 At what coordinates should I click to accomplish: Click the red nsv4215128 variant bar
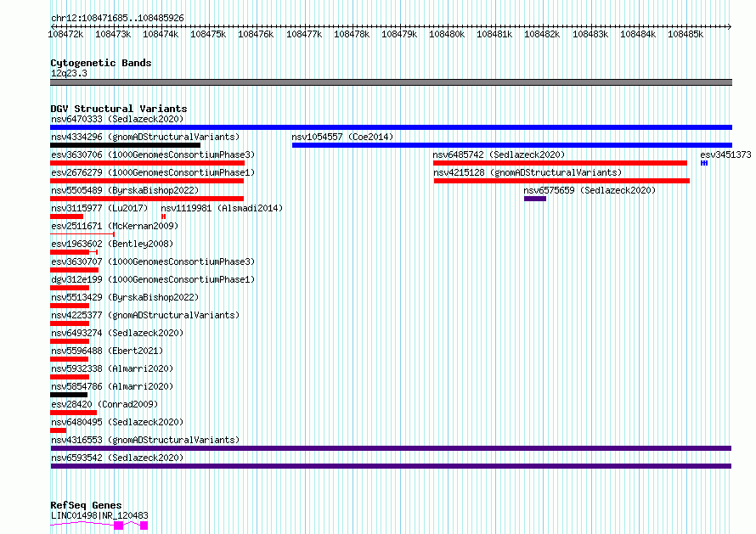(x=561, y=181)
